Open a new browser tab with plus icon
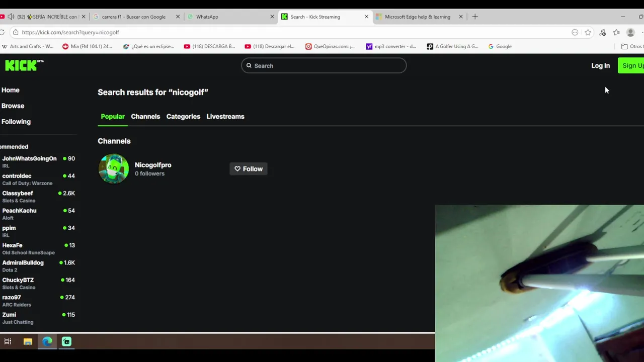The image size is (644, 362). point(475,17)
